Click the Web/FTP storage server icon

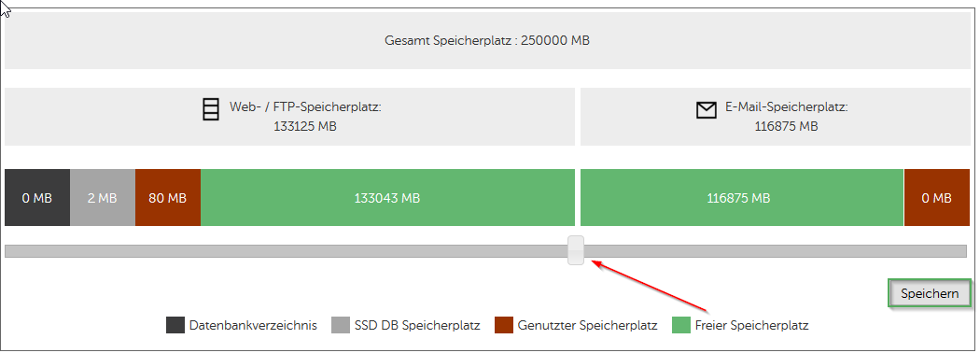pyautogui.click(x=211, y=109)
